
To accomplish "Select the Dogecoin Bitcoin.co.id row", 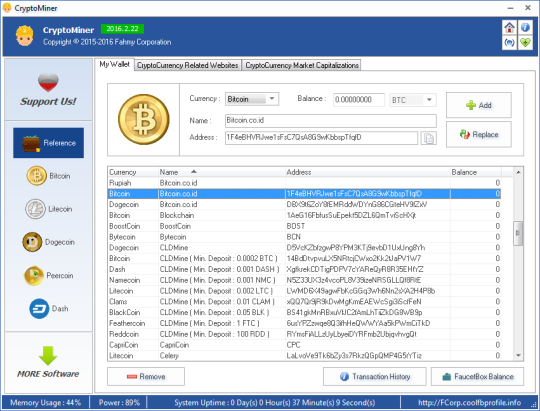I will tap(304, 204).
